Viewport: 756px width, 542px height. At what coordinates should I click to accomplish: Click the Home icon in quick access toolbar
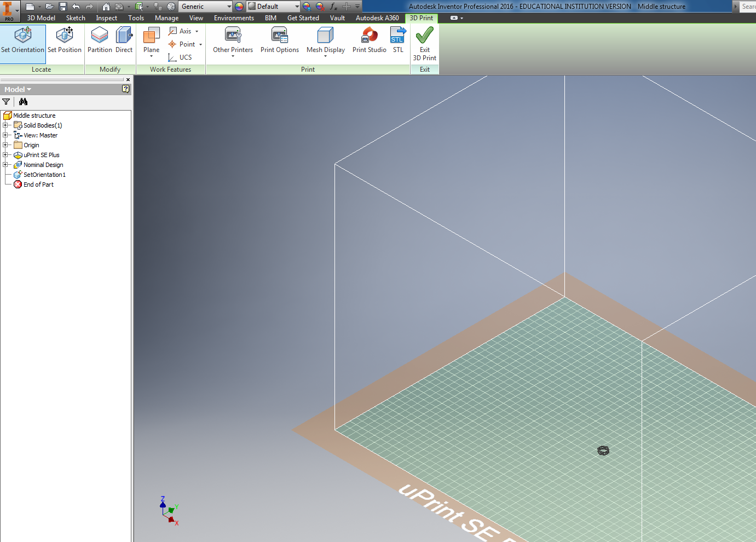pyautogui.click(x=106, y=7)
